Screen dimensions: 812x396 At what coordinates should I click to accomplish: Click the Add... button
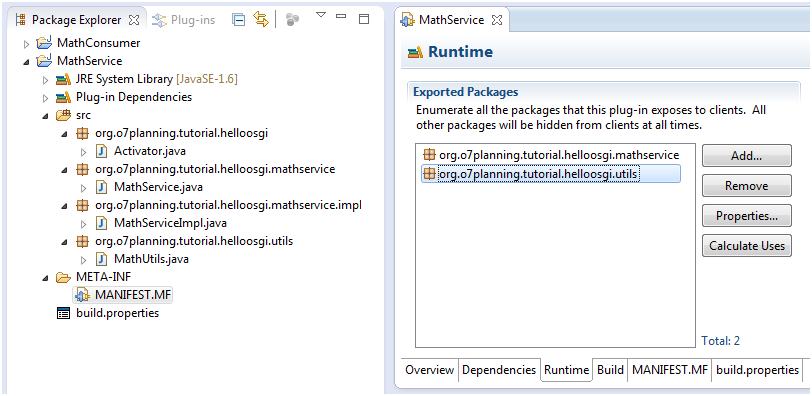click(x=747, y=156)
